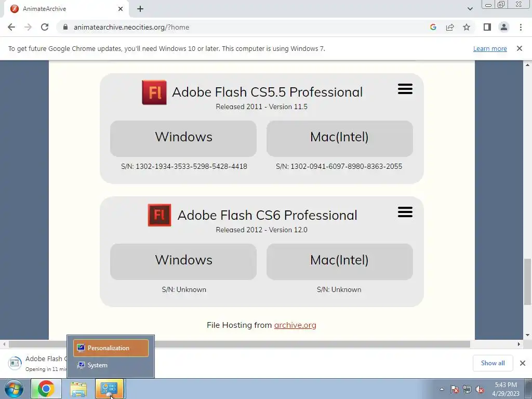
Task: Click the browser forward arrow
Action: (28, 27)
